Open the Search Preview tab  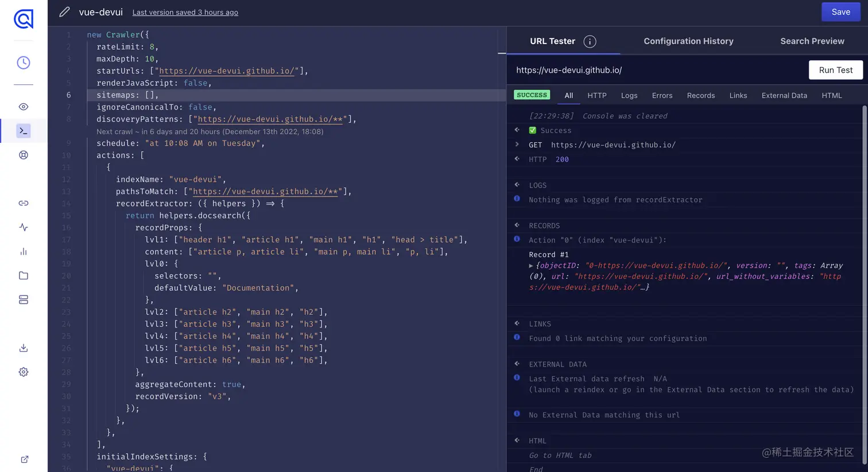[812, 41]
